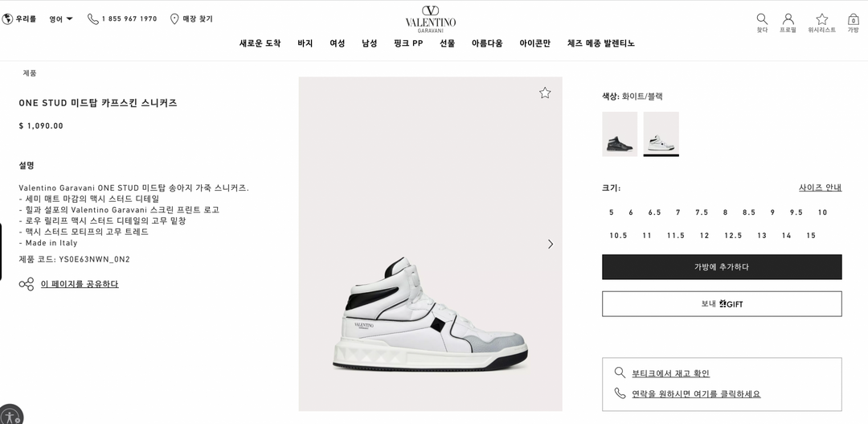
Task: Select size 12
Action: (x=704, y=236)
